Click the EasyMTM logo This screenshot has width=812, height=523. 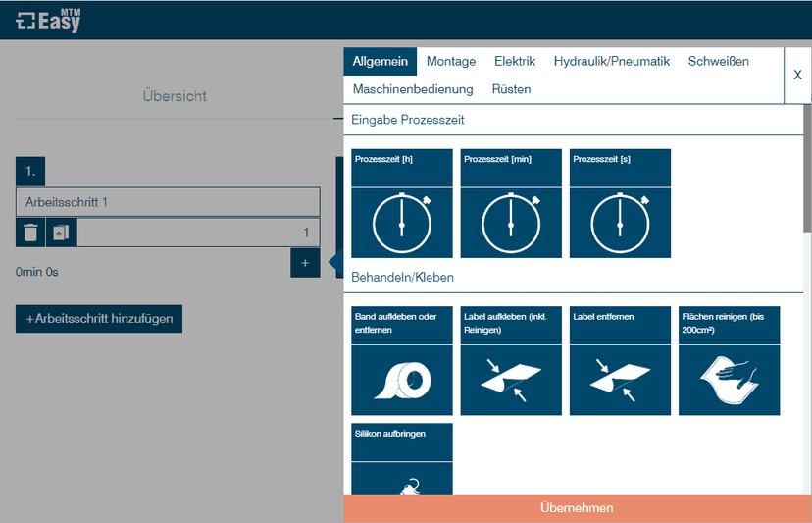click(x=49, y=20)
